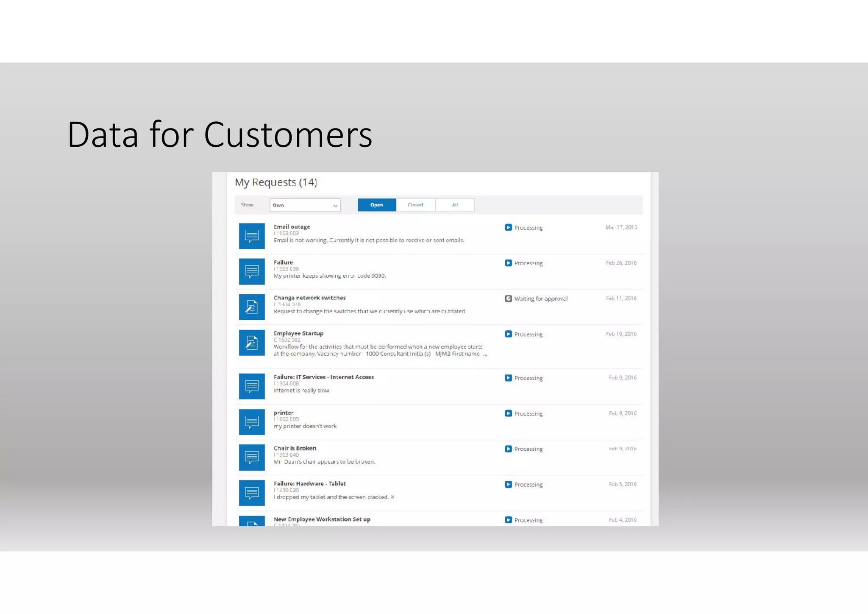Open the 'printer' request title
This screenshot has height=614, width=868.
pyautogui.click(x=283, y=413)
